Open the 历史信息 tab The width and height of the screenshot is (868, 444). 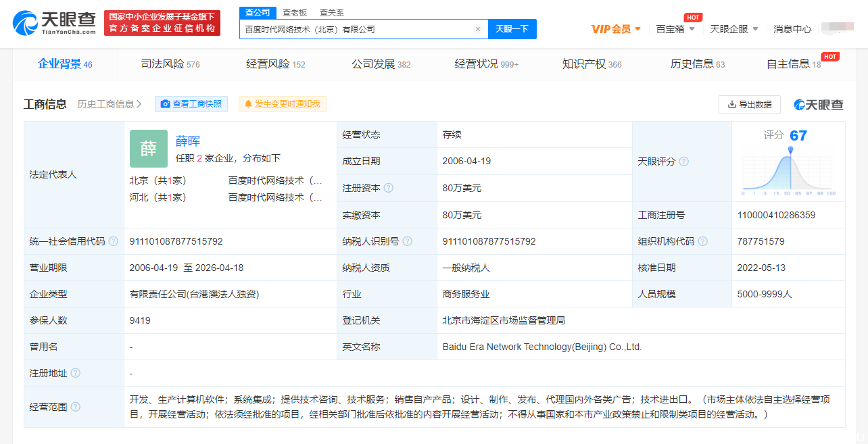coord(698,64)
